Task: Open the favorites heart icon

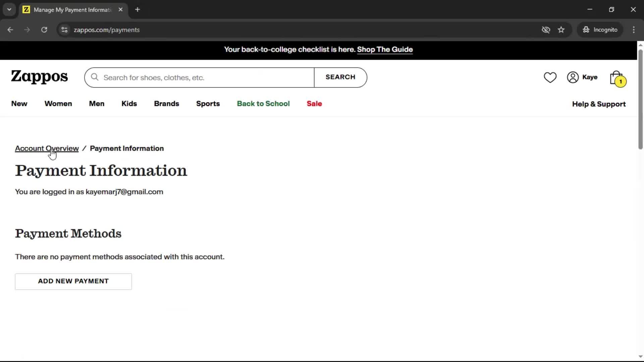Action: tap(550, 77)
